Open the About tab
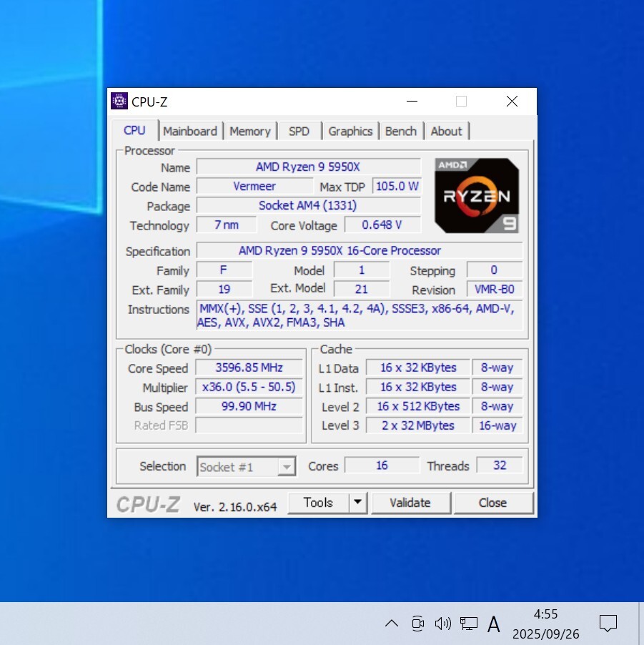 click(446, 131)
